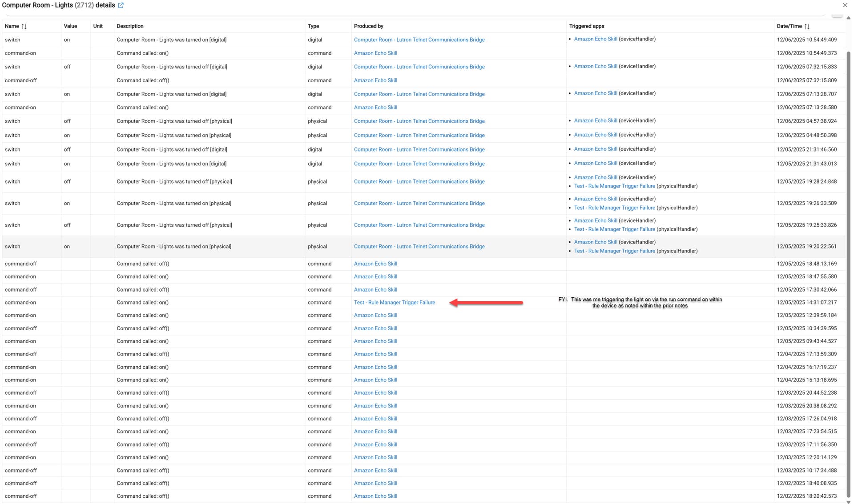This screenshot has height=504, width=854.
Task: Open Lutron Telnet Bridge link in first row
Action: 419,40
